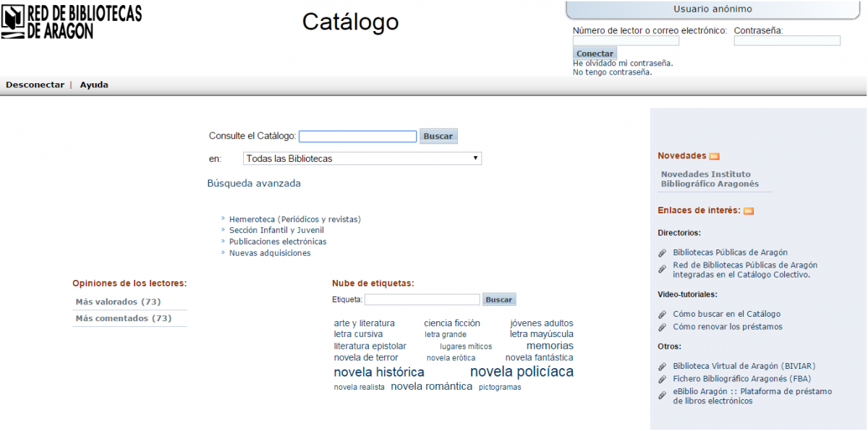Expand the Todas las Bibliotecas dropdown
This screenshot has height=431, width=868.
pos(362,158)
